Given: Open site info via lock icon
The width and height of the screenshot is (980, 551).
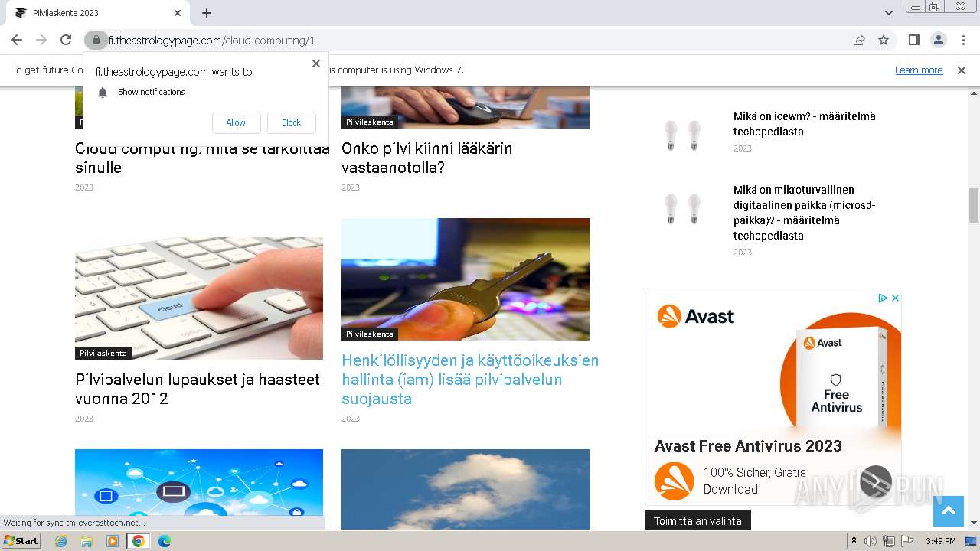Looking at the screenshot, I should pyautogui.click(x=96, y=40).
